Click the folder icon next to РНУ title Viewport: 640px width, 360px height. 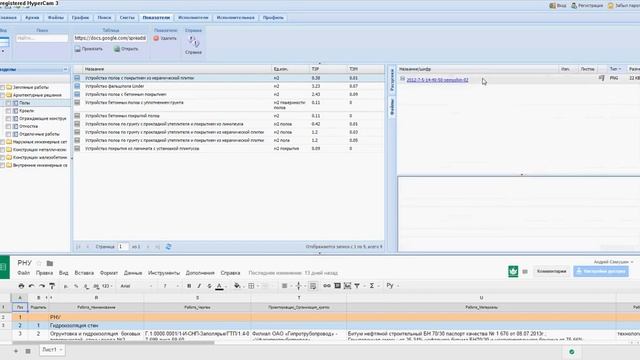50,263
